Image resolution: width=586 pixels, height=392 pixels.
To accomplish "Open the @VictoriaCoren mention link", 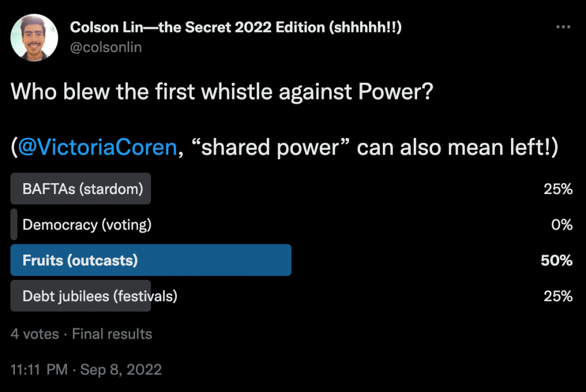I will 97,147.
